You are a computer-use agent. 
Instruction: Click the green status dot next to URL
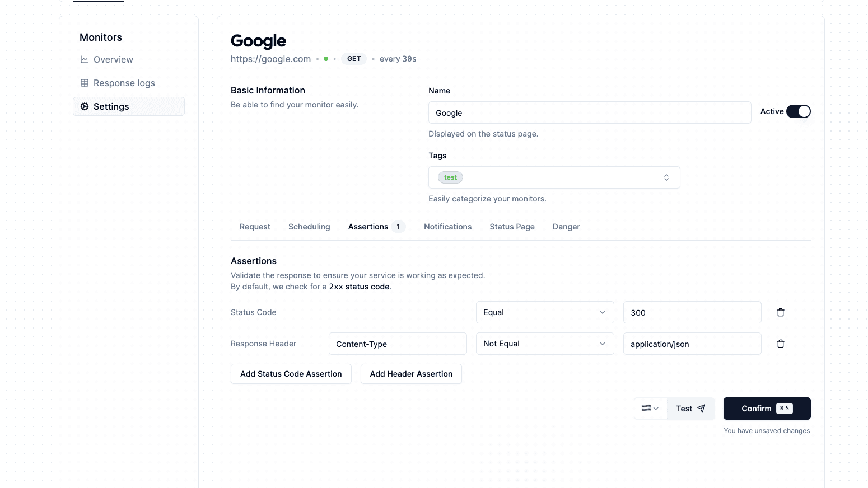pyautogui.click(x=325, y=59)
